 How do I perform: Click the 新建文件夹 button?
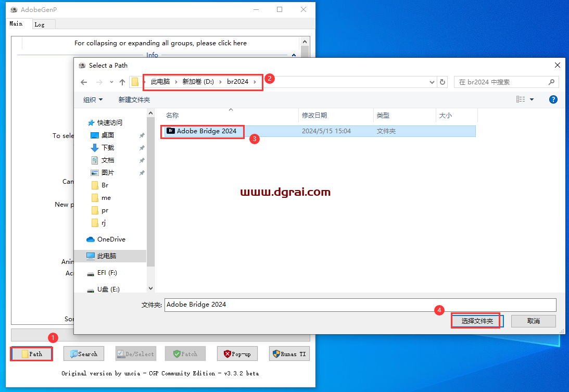134,99
